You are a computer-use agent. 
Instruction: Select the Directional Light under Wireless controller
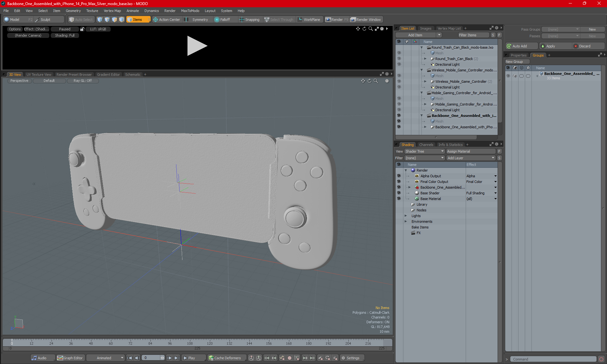pyautogui.click(x=447, y=87)
